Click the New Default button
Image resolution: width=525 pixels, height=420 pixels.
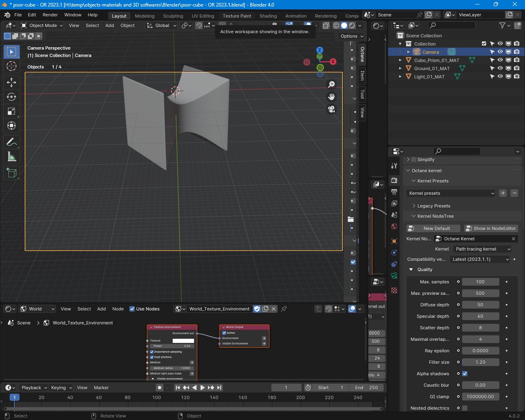pyautogui.click(x=433, y=228)
